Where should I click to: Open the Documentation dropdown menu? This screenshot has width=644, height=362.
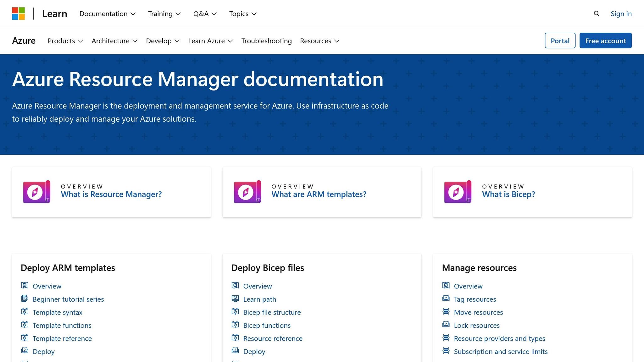(107, 14)
